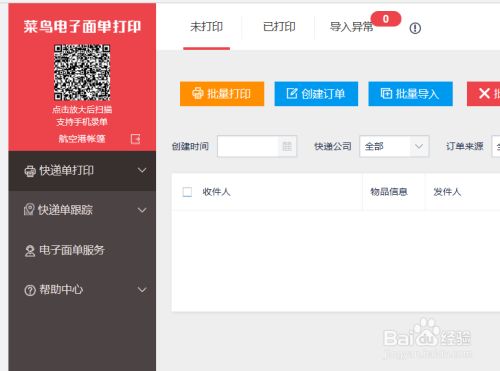Click the blue 批量导入 button
The width and height of the screenshot is (500, 371).
click(410, 94)
